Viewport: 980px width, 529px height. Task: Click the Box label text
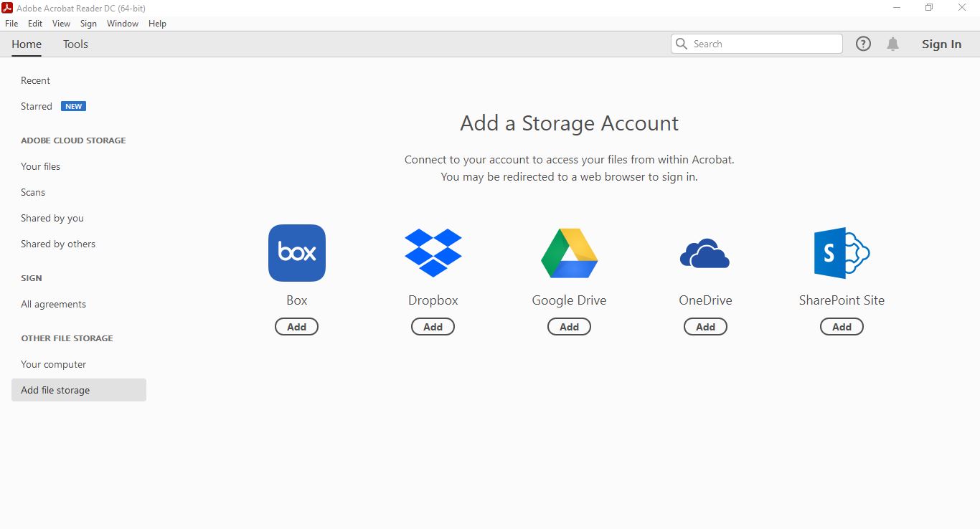pos(297,300)
